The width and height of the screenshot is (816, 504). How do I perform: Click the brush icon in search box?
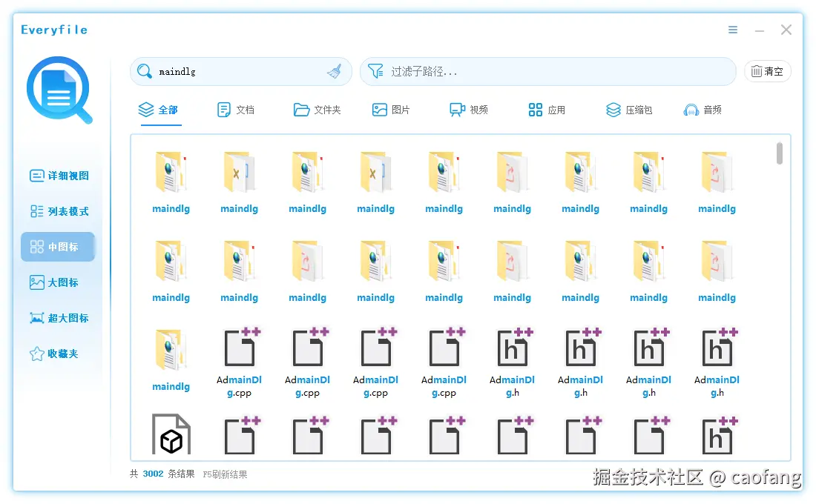[x=334, y=71]
